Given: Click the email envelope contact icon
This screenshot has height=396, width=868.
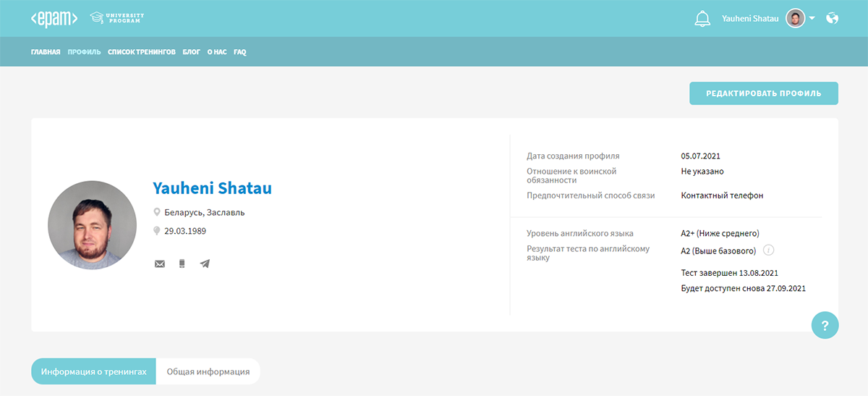Looking at the screenshot, I should pyautogui.click(x=160, y=264).
